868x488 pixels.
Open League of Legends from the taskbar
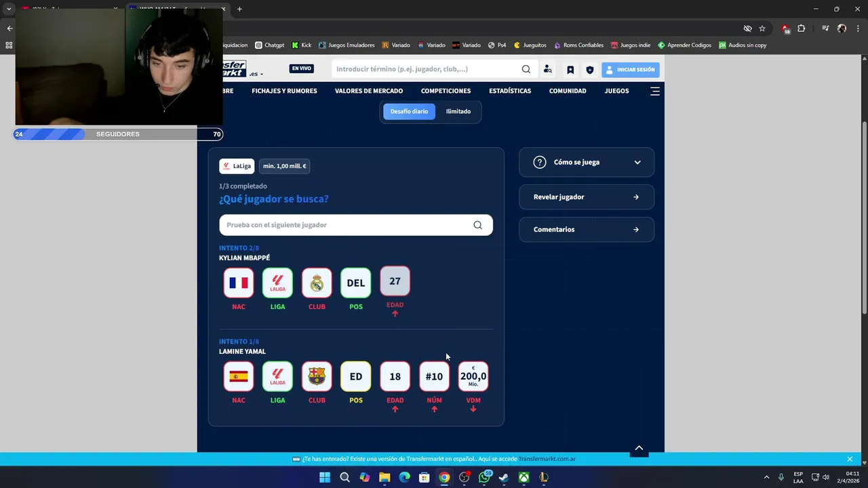(x=544, y=477)
